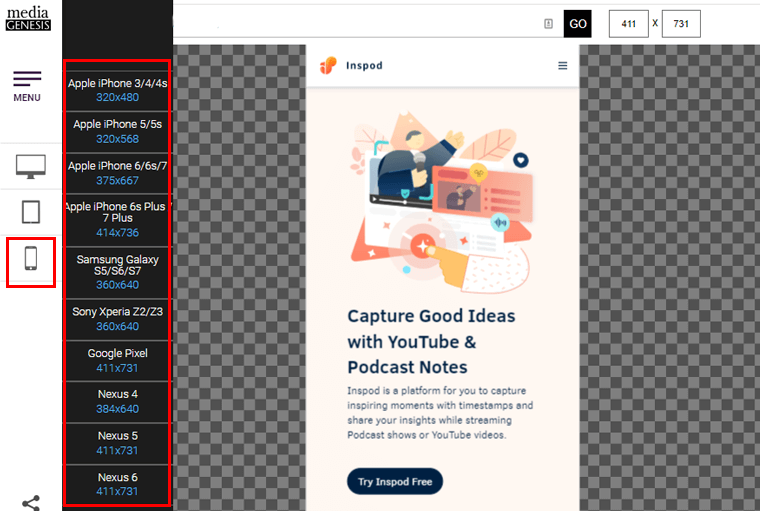Screen dimensions: 760x511
Task: Pick Sony Xperia Z2/Z3 device
Action: pos(117,319)
